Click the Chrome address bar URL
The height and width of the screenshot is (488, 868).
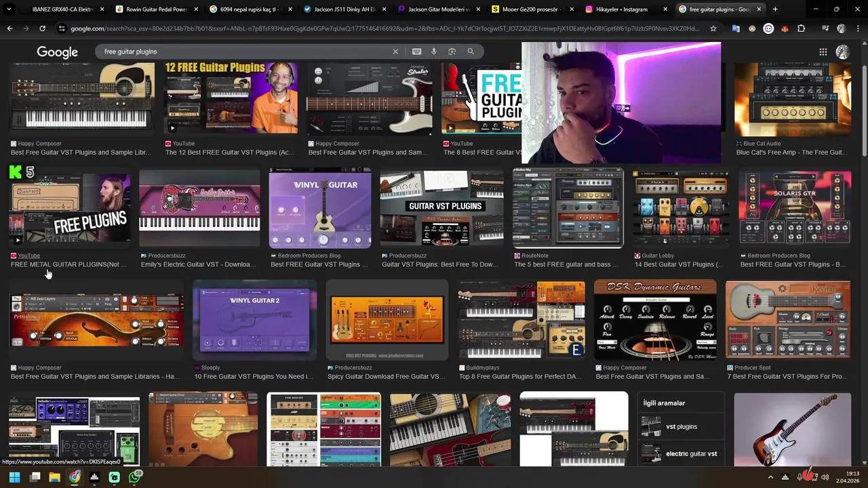pos(384,28)
